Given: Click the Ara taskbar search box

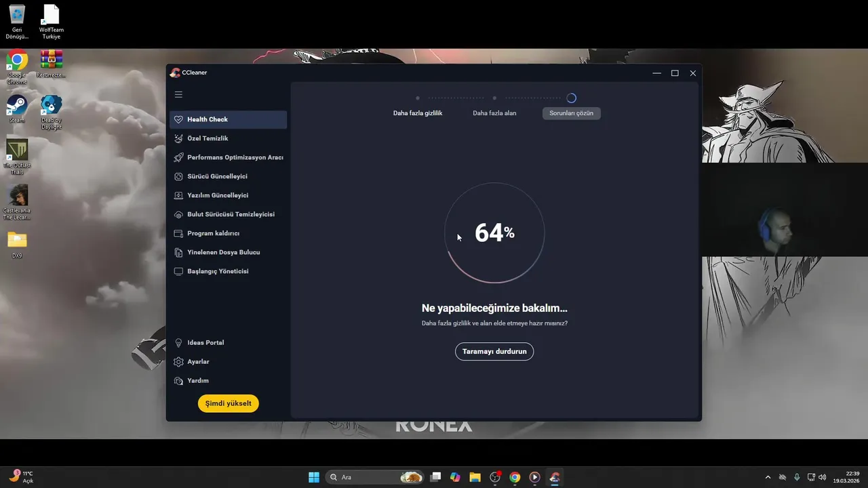Looking at the screenshot, I should point(376,477).
